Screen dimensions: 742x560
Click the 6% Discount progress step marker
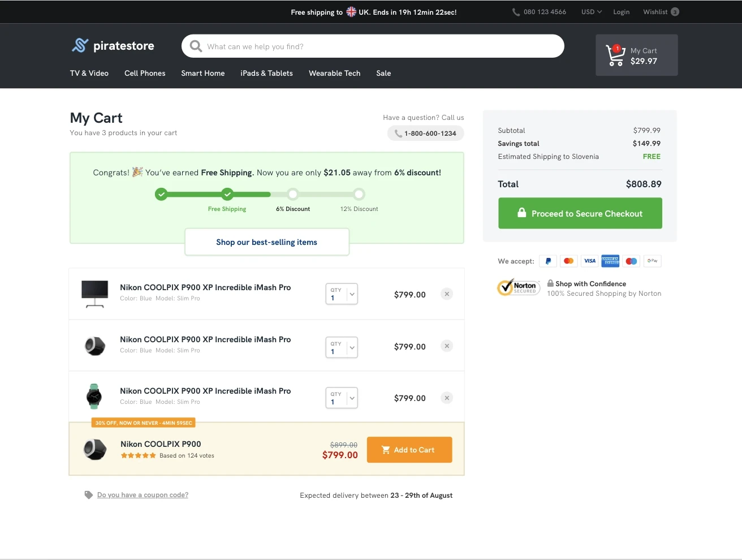[292, 195]
